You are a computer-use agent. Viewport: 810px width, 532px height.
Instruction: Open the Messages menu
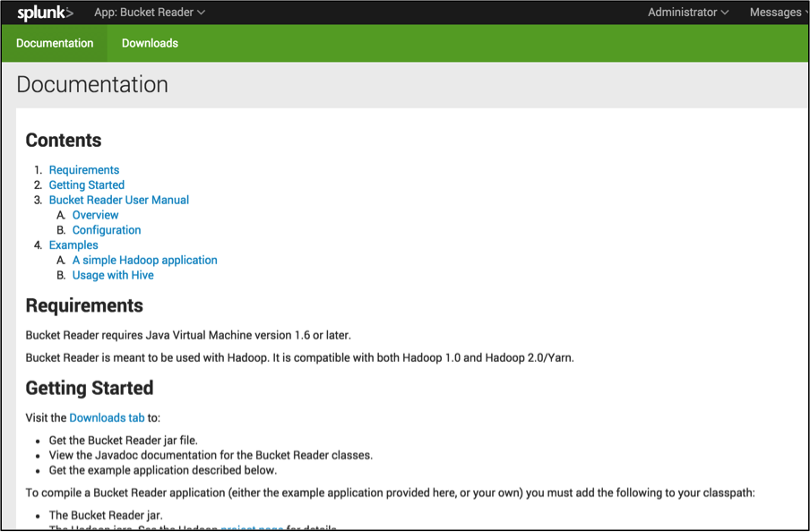(x=779, y=13)
